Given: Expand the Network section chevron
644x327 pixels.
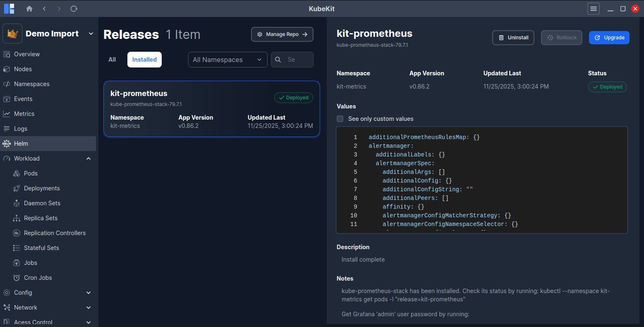Looking at the screenshot, I should (89, 308).
